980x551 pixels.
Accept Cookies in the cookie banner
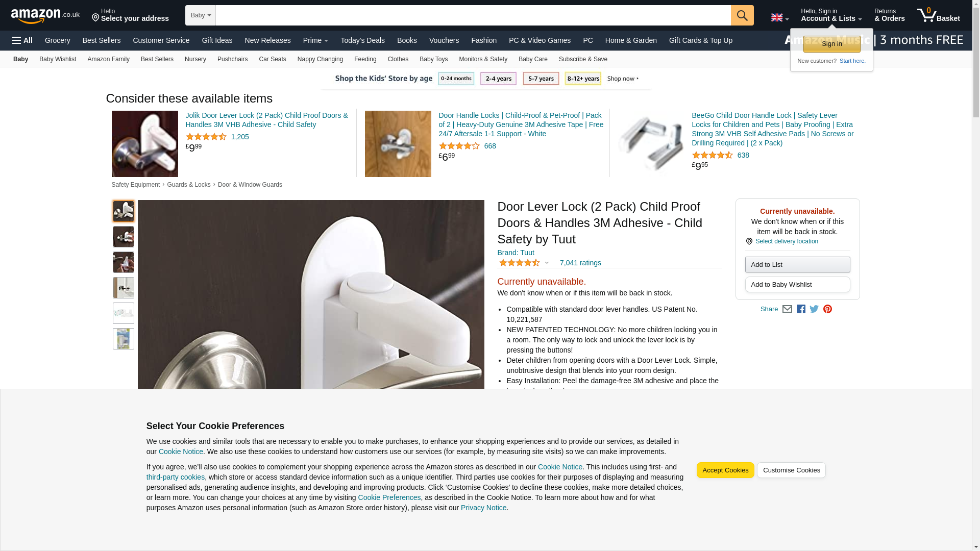(725, 470)
